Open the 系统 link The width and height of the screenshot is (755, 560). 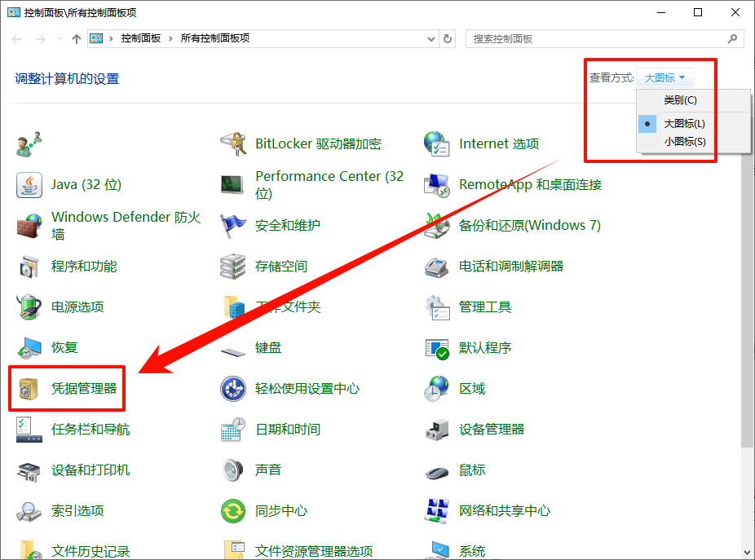472,551
